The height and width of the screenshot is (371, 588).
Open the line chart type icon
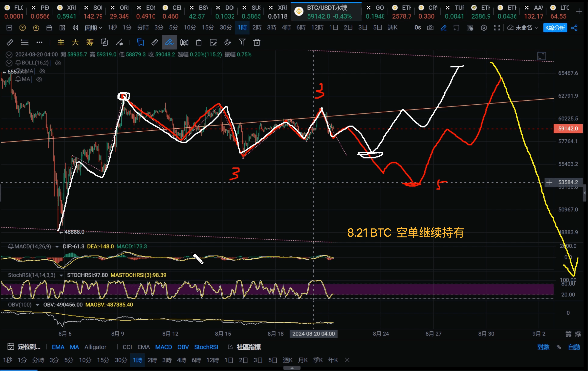pyautogui.click(x=9, y=28)
